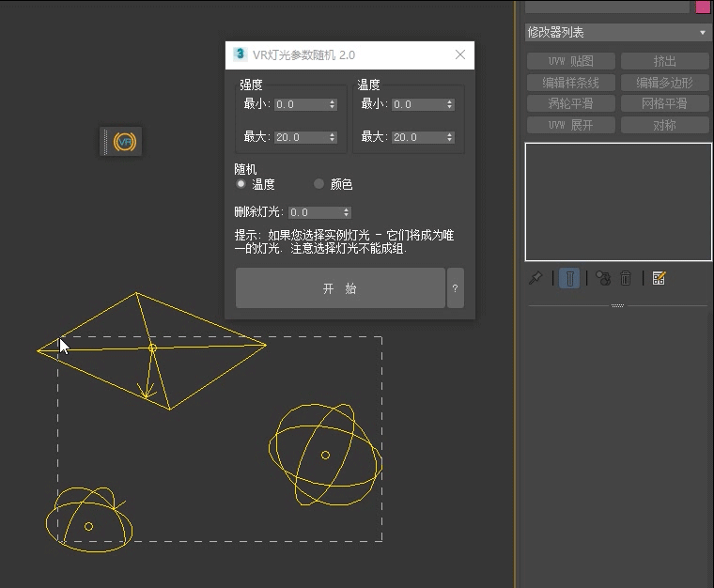Click the UVW 贴图 modifier button
The height and width of the screenshot is (588, 714).
[570, 61]
